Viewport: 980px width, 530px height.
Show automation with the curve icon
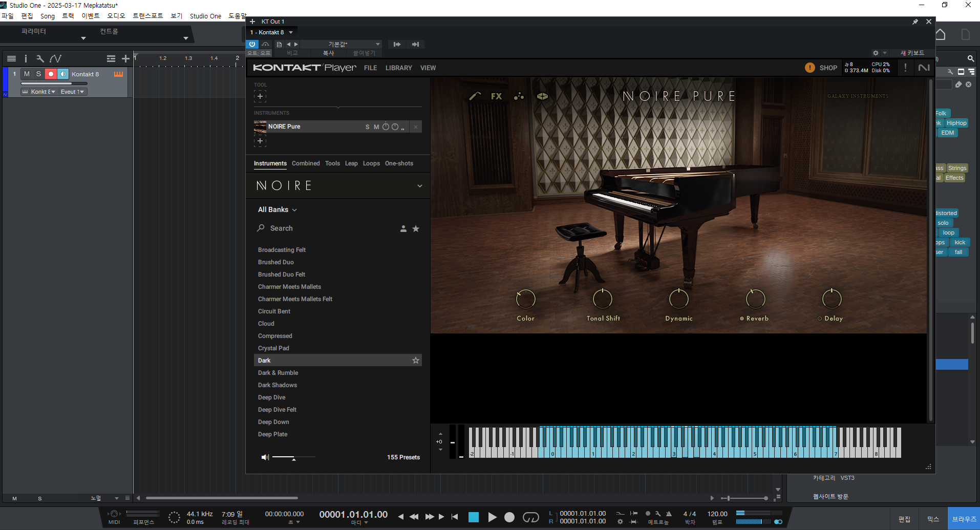(x=55, y=59)
